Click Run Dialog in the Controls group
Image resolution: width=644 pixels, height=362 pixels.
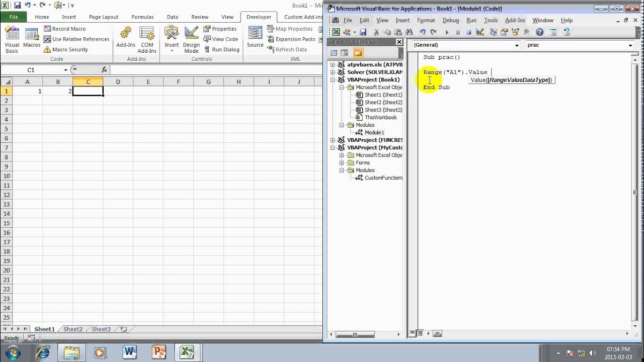[x=221, y=49]
